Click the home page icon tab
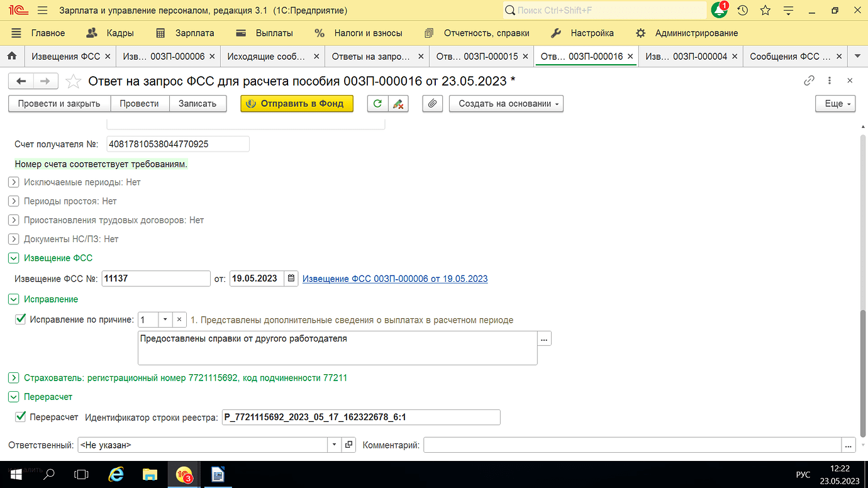 (x=12, y=56)
